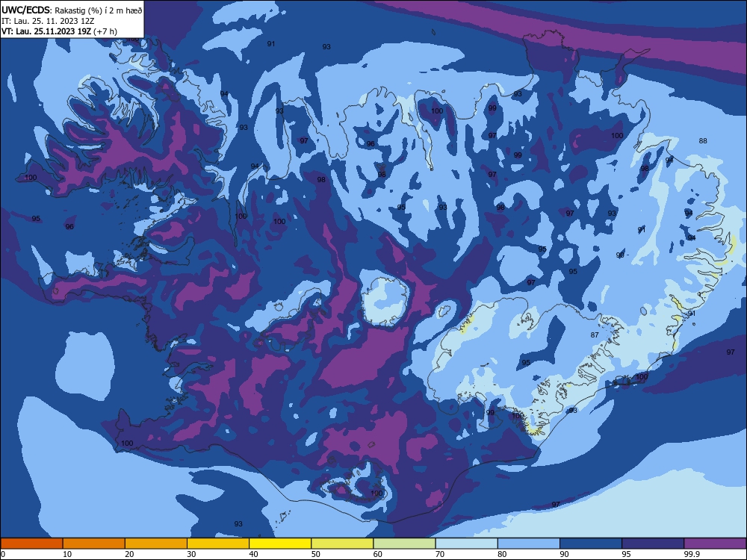Click the 30–40 golden yellow legend swatch
The image size is (747, 560).
point(218,544)
